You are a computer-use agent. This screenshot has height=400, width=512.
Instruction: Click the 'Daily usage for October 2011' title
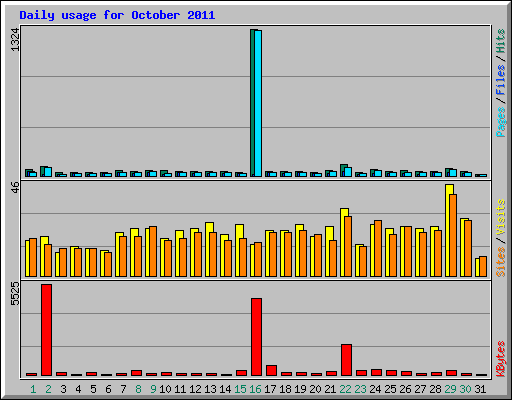(117, 15)
